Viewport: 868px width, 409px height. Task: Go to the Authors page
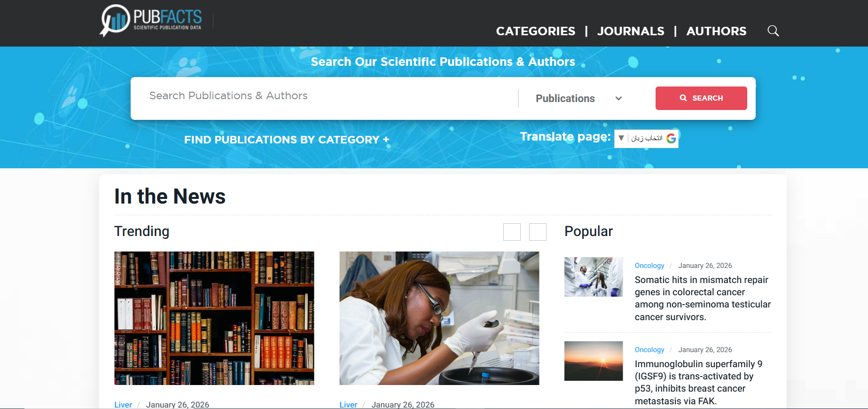tap(716, 31)
